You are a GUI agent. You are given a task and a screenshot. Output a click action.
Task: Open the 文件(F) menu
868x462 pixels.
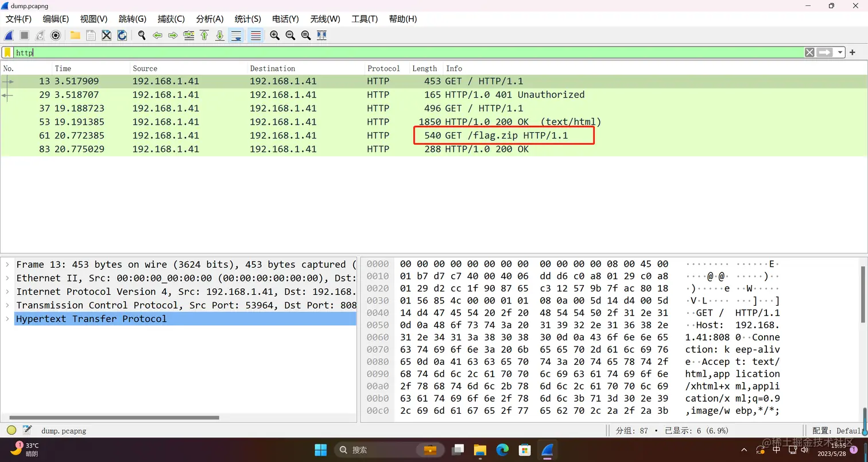coord(19,19)
